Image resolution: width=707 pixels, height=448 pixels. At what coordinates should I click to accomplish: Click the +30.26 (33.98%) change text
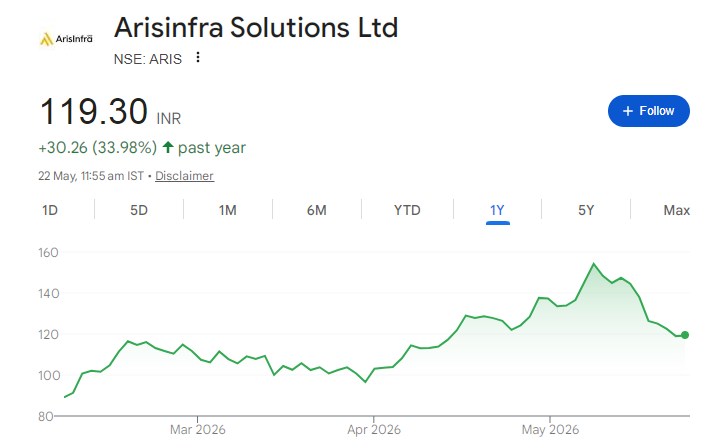coord(97,147)
